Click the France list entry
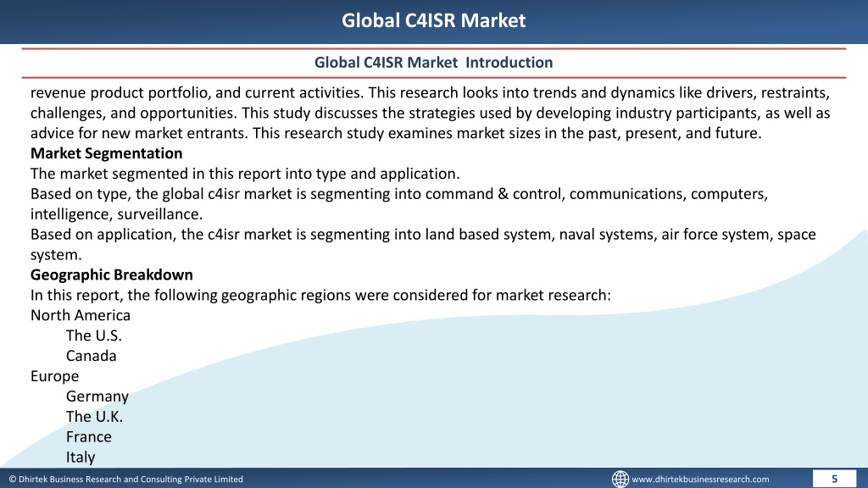The width and height of the screenshot is (868, 488). [88, 437]
